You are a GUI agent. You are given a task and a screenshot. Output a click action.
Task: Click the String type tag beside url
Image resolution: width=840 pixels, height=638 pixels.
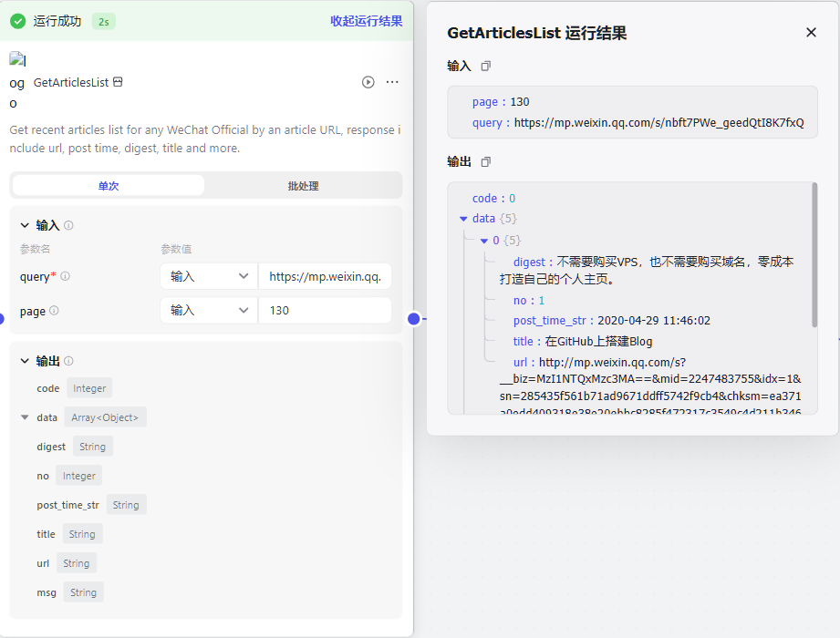coord(76,563)
